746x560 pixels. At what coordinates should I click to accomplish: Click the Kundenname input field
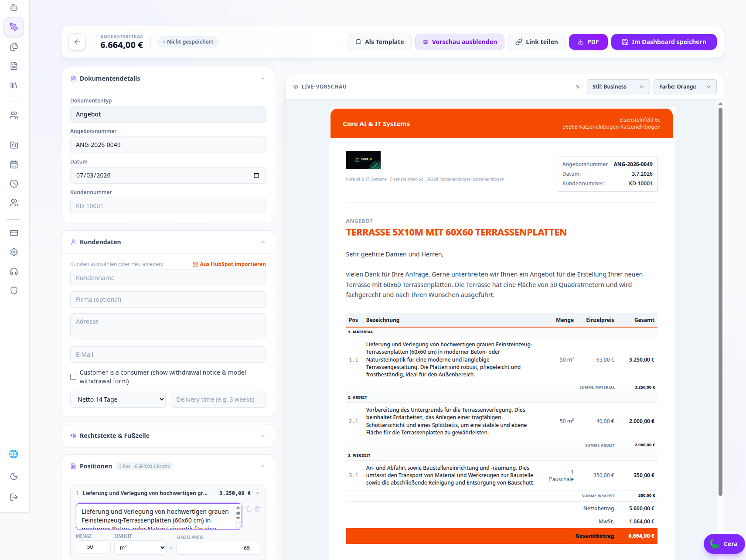pyautogui.click(x=168, y=278)
